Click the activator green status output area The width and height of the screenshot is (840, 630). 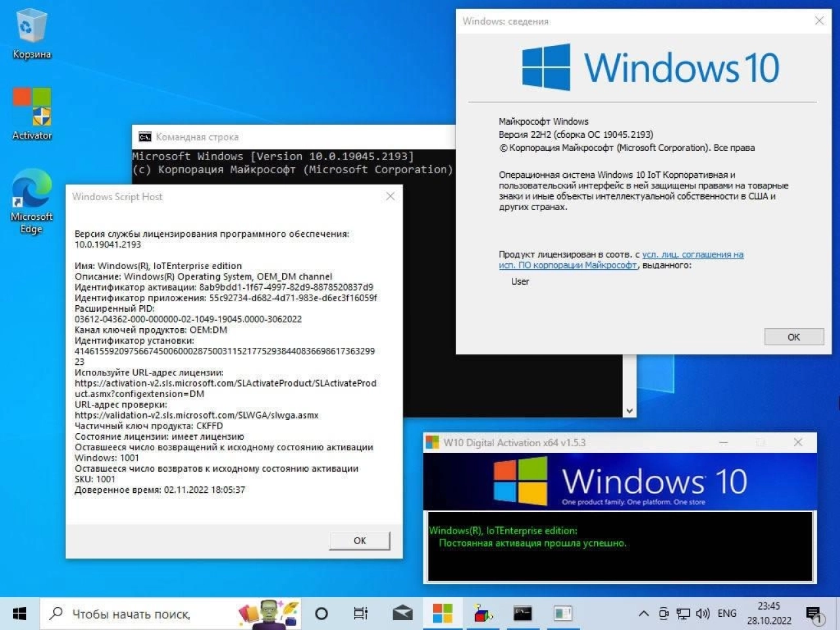pyautogui.click(x=620, y=547)
